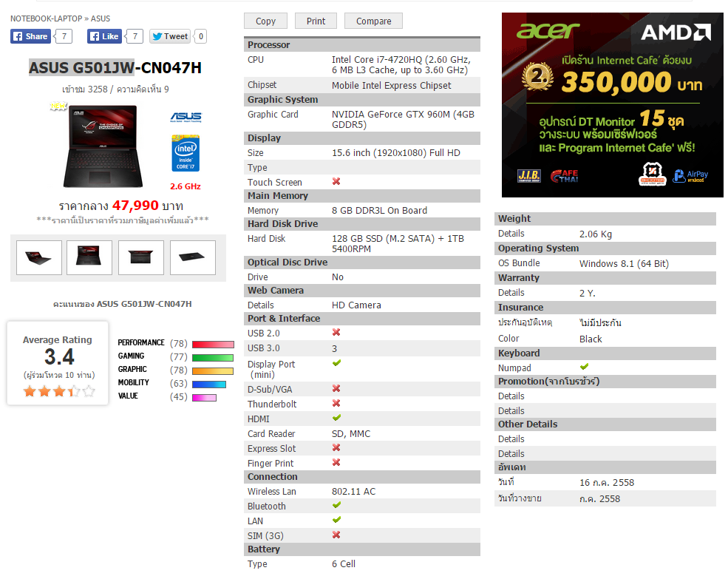Click the Compare button
The height and width of the screenshot is (579, 728).
point(373,21)
